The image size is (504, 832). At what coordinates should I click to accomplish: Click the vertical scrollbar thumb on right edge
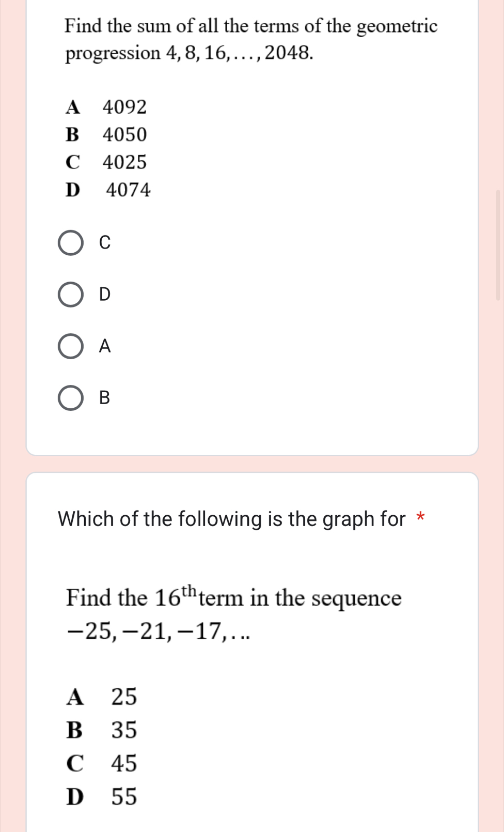pyautogui.click(x=498, y=245)
